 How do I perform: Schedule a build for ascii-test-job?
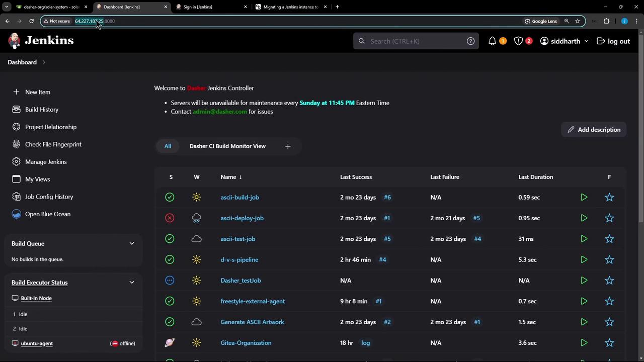584,239
